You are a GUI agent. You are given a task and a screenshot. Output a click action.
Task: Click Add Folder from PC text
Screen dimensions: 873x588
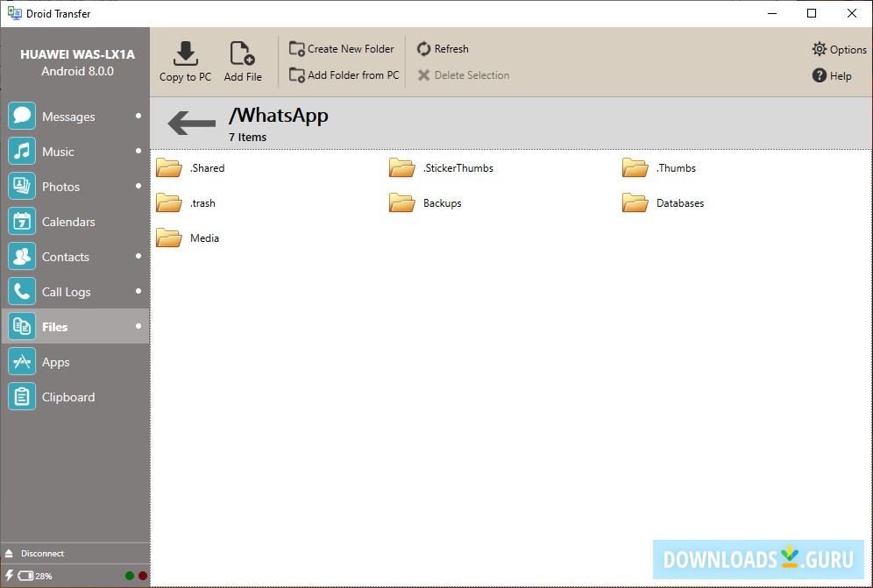[353, 75]
